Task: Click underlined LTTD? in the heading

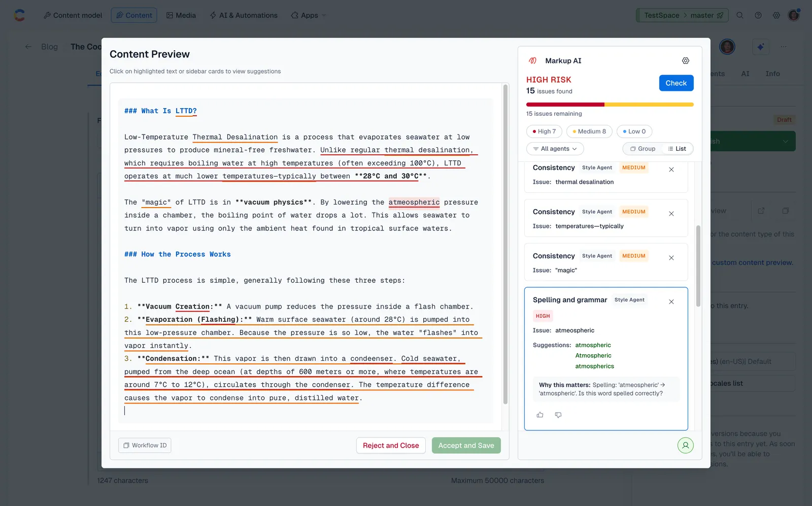Action: tap(186, 111)
